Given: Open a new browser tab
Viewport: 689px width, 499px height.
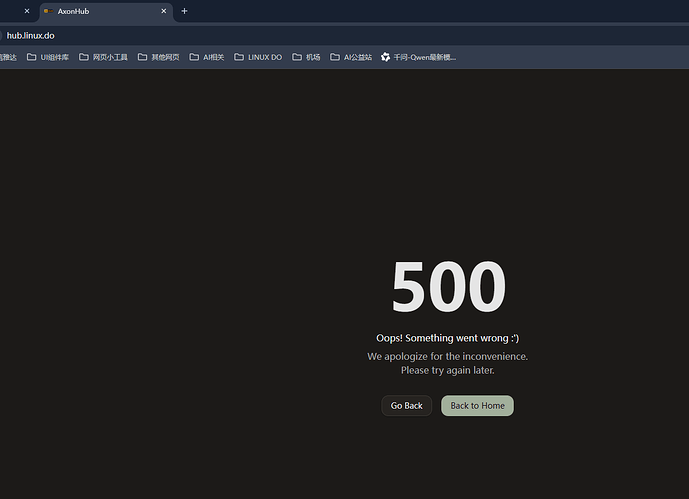Looking at the screenshot, I should pyautogui.click(x=185, y=11).
